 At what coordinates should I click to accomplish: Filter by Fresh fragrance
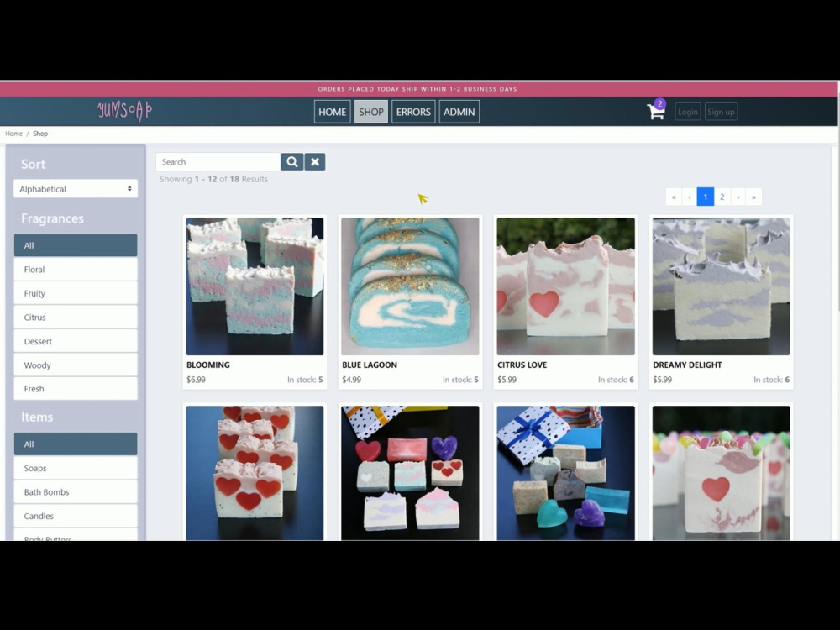76,389
